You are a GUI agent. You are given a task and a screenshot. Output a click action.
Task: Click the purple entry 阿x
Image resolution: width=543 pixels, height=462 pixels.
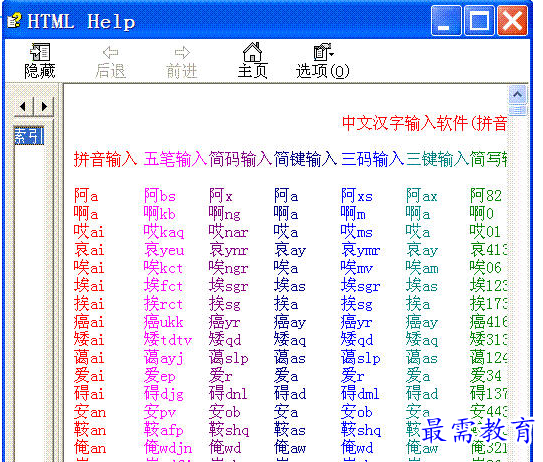tap(221, 196)
